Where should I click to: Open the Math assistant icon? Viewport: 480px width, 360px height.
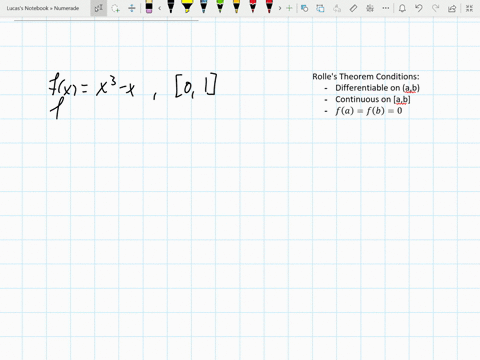(x=370, y=8)
